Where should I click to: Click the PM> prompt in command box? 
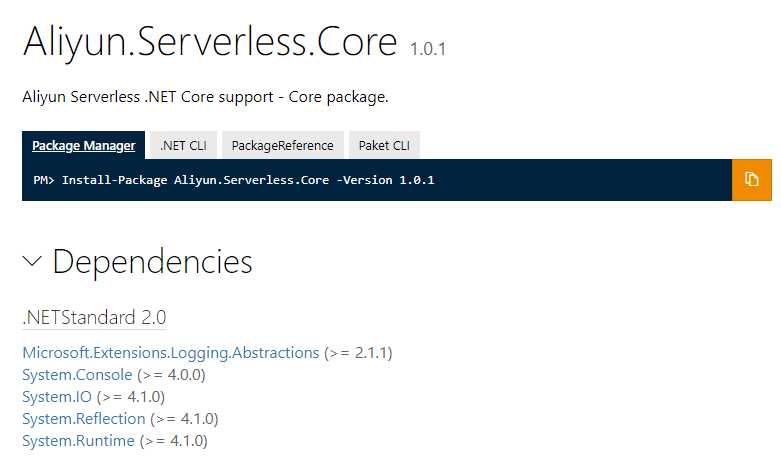[44, 180]
